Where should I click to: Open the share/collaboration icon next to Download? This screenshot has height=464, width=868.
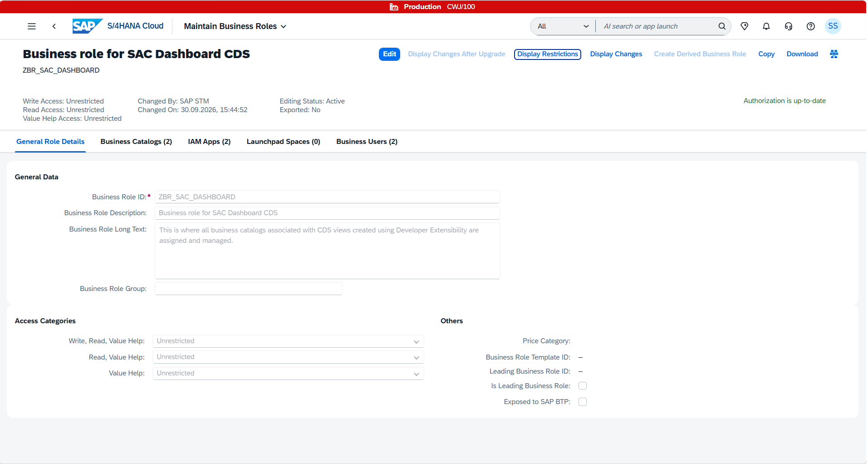834,54
